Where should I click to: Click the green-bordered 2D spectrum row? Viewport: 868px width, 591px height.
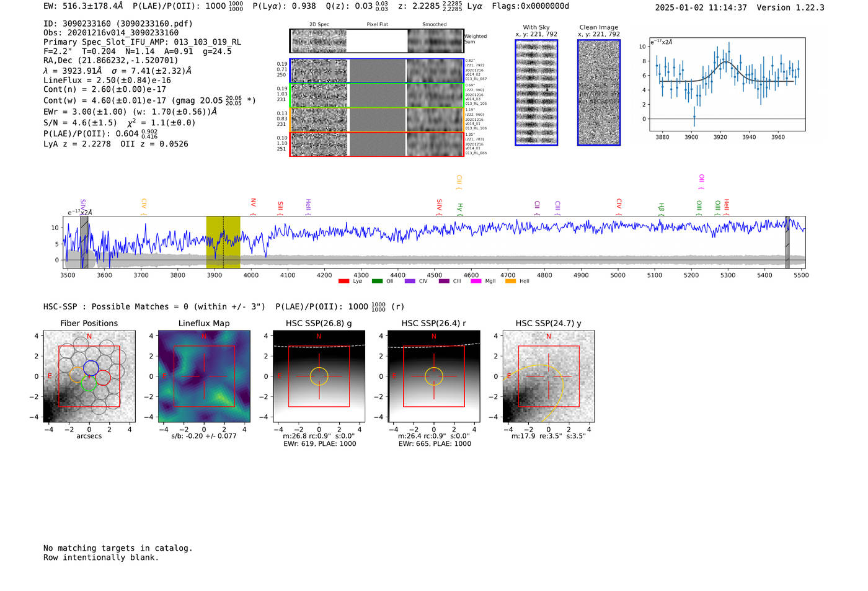click(x=377, y=96)
